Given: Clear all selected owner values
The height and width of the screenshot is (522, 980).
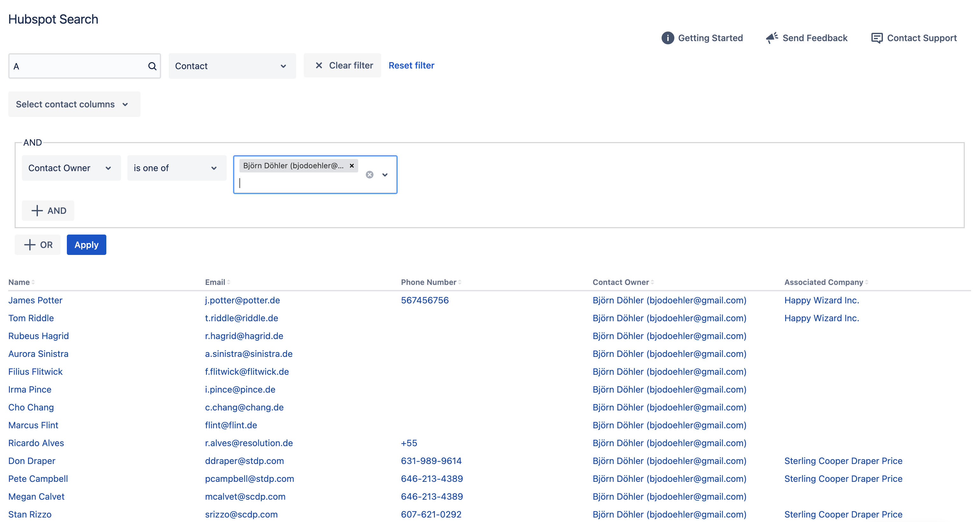Looking at the screenshot, I should point(369,175).
